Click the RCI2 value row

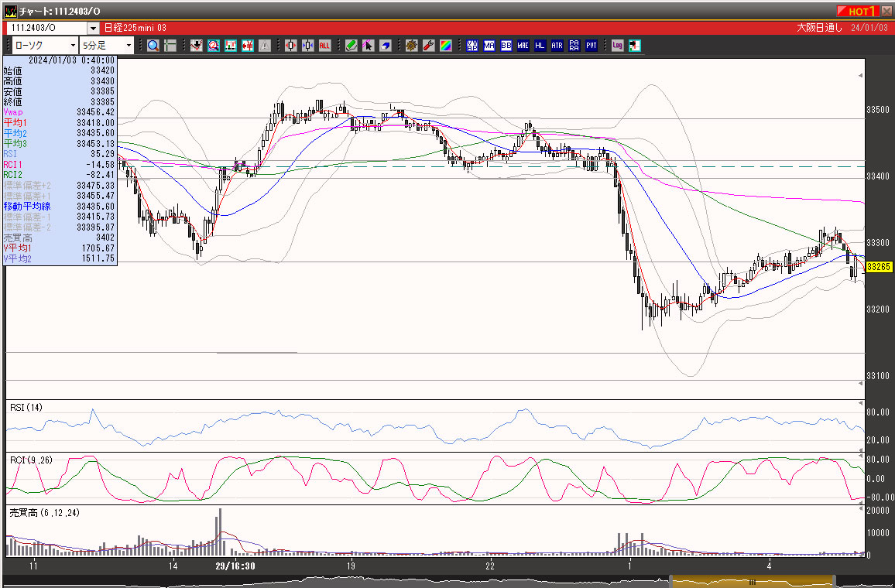[x=60, y=175]
